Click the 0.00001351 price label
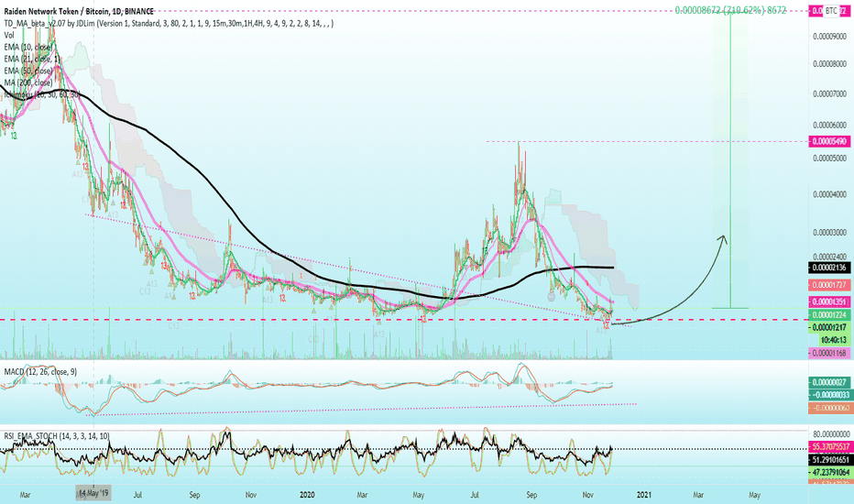This screenshot has width=854, height=504. click(x=830, y=301)
